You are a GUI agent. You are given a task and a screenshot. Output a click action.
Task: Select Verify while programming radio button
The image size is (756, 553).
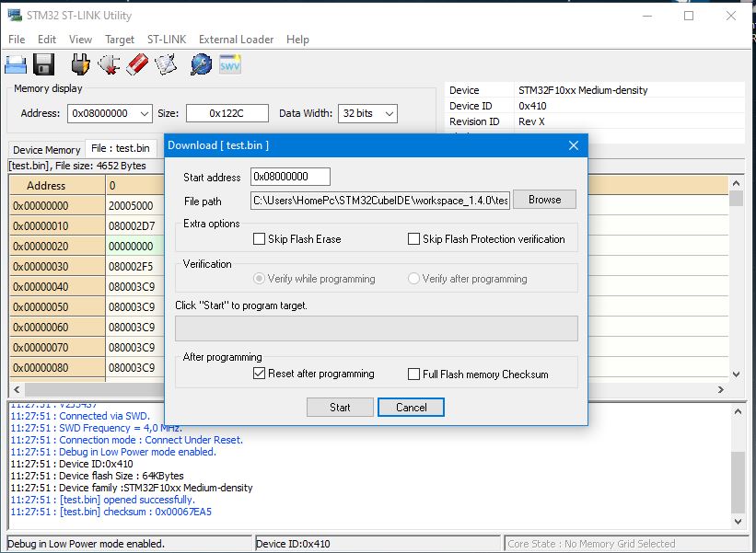click(259, 279)
